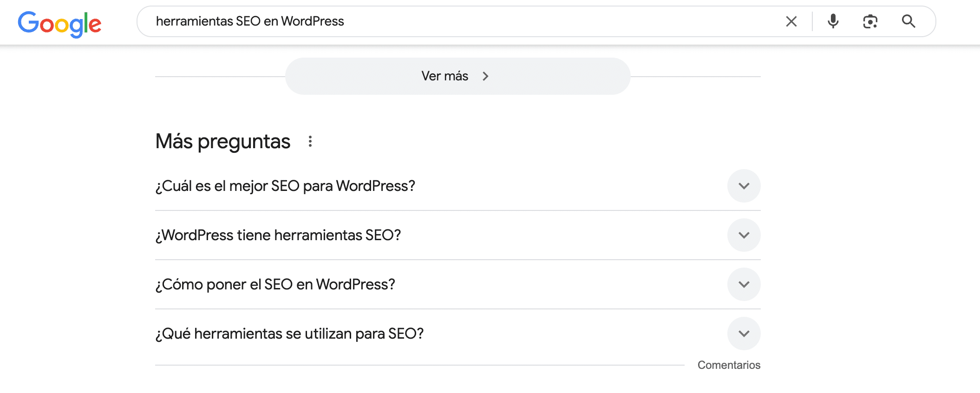Click the arrow icon inside Ver más
This screenshot has height=393, width=980.
pos(485,76)
